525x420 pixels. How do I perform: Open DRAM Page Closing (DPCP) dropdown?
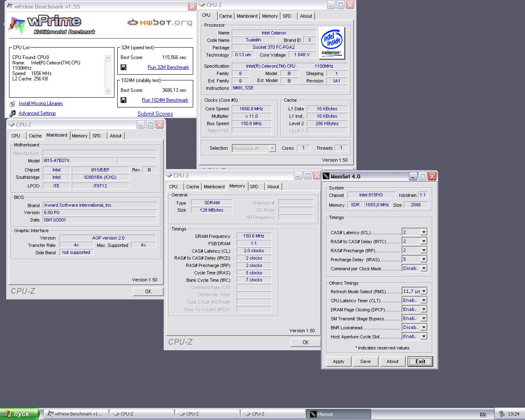[423, 309]
